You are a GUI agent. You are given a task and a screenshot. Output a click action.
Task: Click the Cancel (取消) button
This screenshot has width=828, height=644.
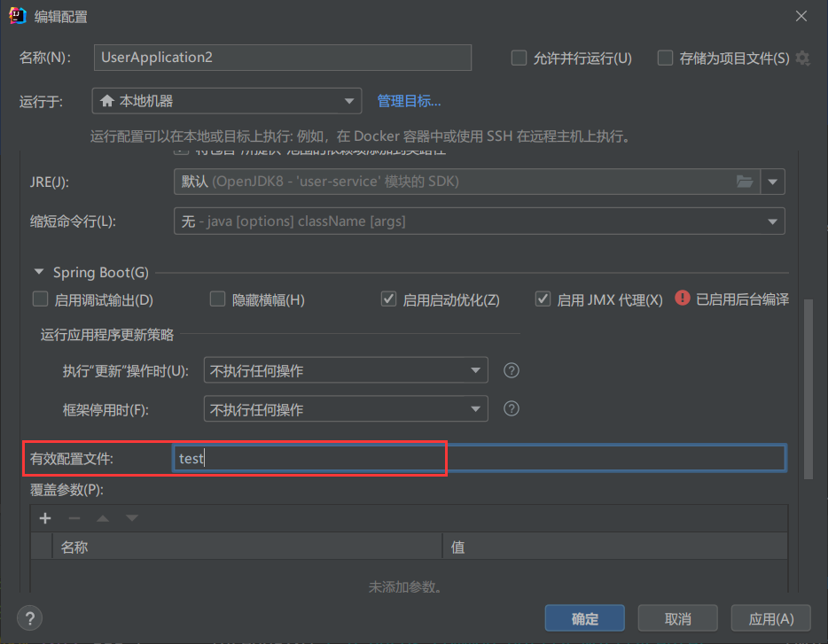[x=677, y=618]
